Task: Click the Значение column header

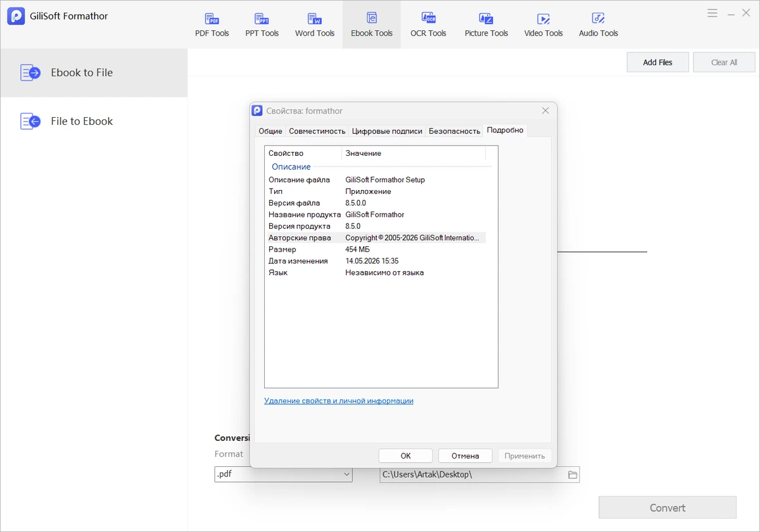Action: coord(414,153)
